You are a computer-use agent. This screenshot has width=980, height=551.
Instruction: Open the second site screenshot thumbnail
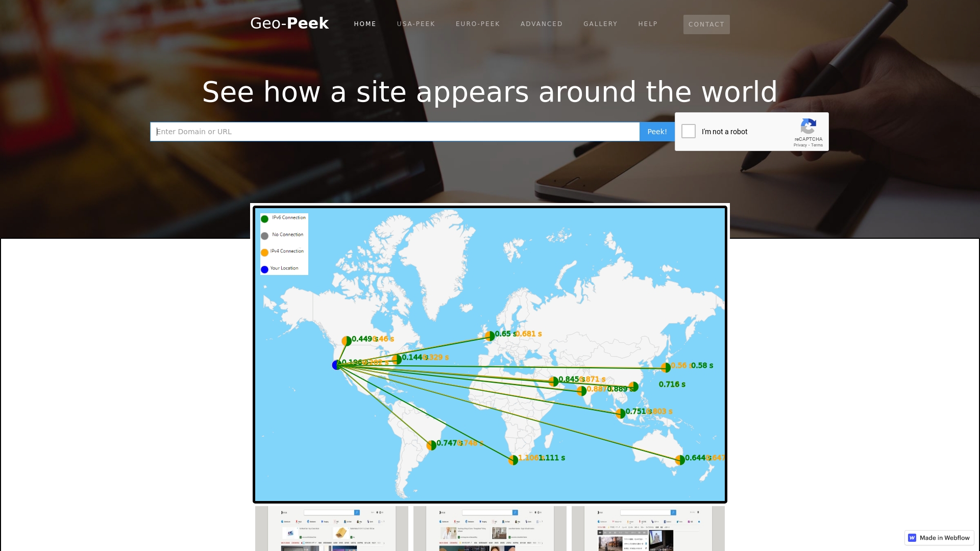[490, 529]
